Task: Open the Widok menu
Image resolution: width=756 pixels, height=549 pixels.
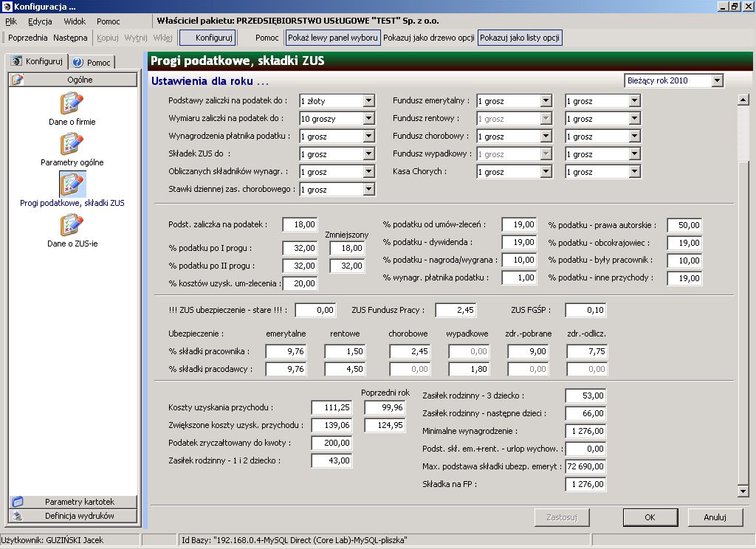Action: (75, 21)
